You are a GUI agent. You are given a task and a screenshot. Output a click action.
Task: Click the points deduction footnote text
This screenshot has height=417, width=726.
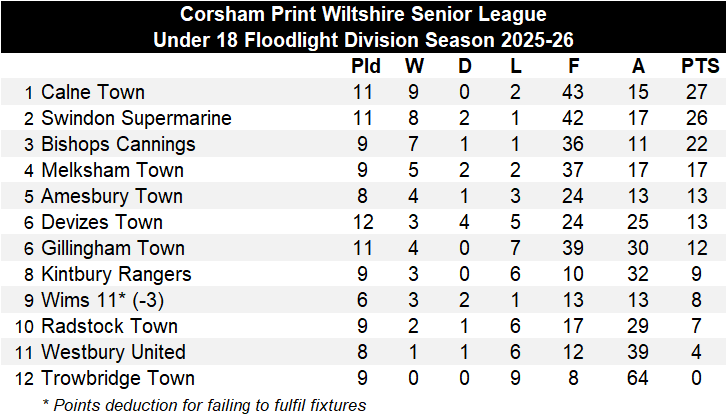204,404
